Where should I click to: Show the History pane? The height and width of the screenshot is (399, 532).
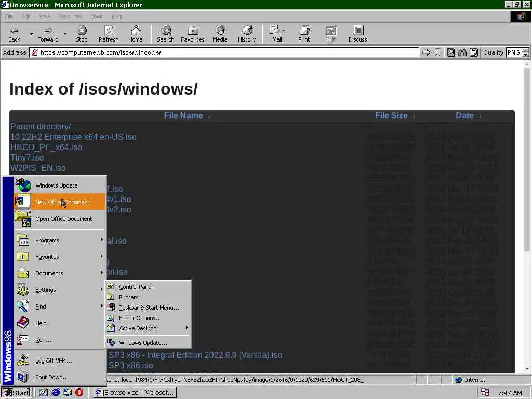(x=247, y=34)
